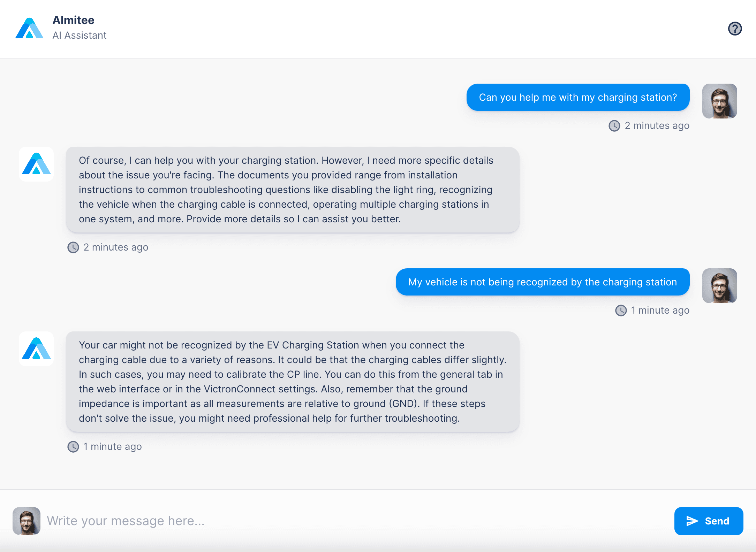Click the user avatar next to the charging station question
The width and height of the screenshot is (756, 552).
point(719,101)
